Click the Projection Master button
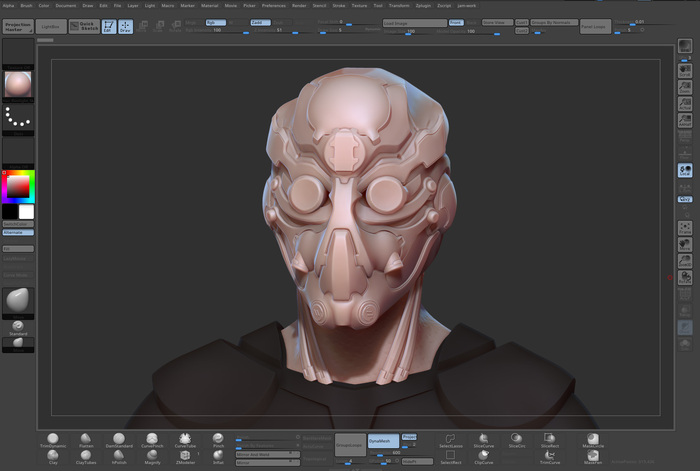 pyautogui.click(x=19, y=27)
